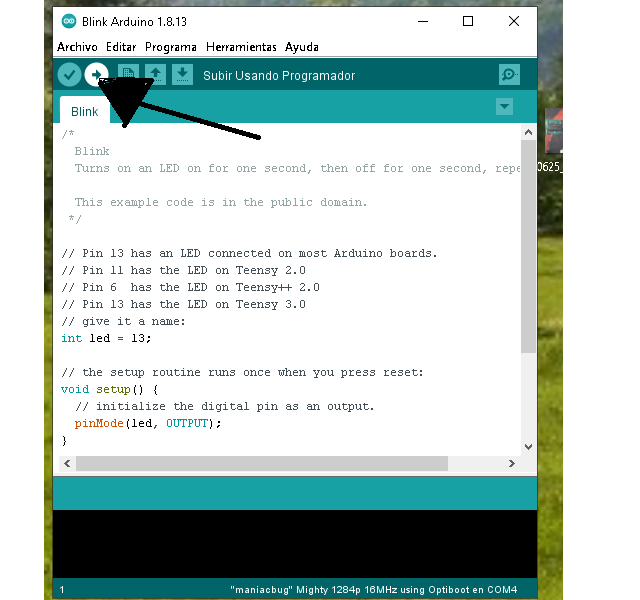Click the vertical scrollbar down arrow
This screenshot has height=600, width=640.
click(x=529, y=445)
